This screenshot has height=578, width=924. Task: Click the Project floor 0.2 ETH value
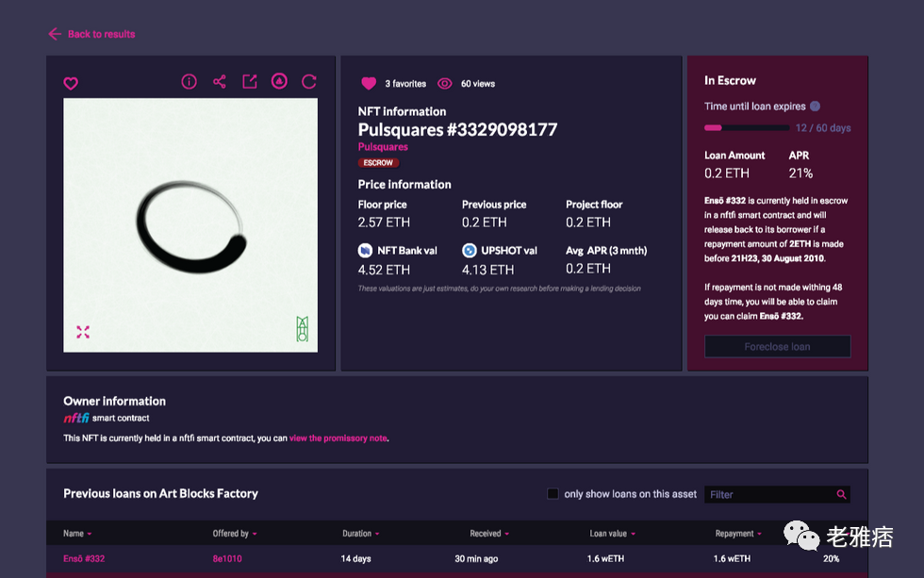click(588, 223)
